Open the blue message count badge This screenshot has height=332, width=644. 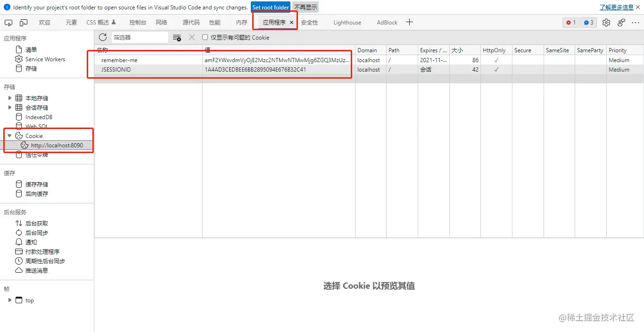588,23
